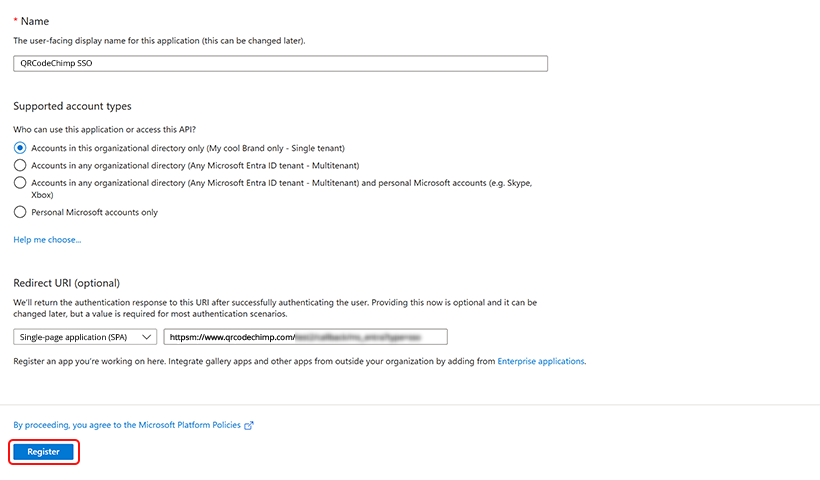Open the Microsoft Platform Policies agreement link
This screenshot has height=480, width=820.
point(127,425)
